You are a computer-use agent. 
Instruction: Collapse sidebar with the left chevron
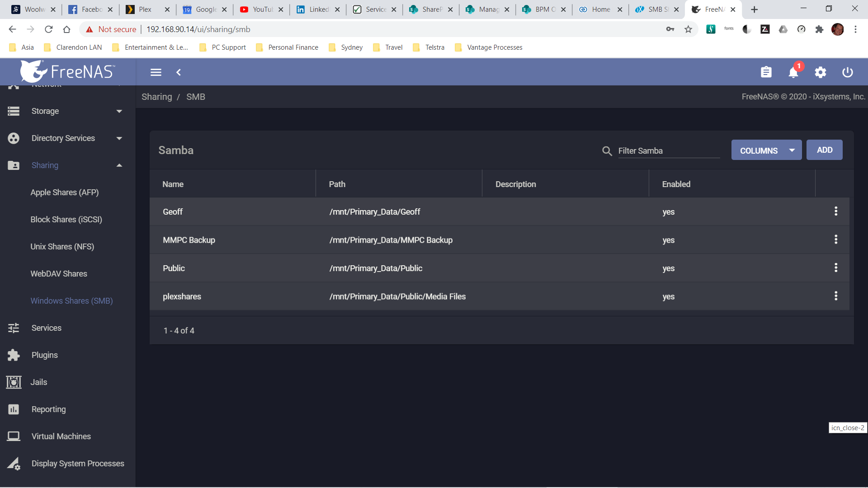[x=179, y=72]
